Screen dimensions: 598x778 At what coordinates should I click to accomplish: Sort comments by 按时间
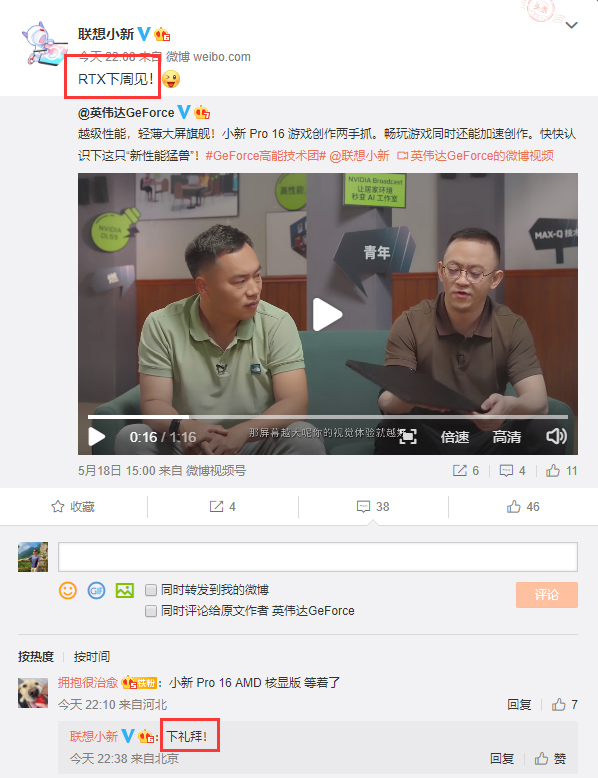91,657
